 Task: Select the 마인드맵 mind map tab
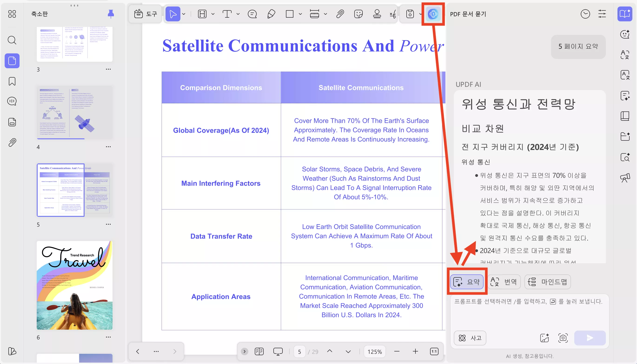[548, 282]
